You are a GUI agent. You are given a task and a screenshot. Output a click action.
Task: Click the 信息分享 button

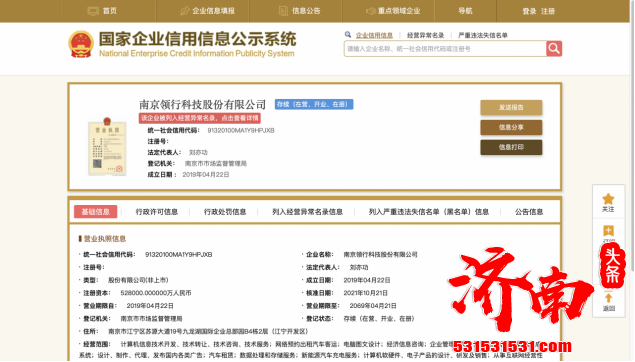tap(511, 127)
